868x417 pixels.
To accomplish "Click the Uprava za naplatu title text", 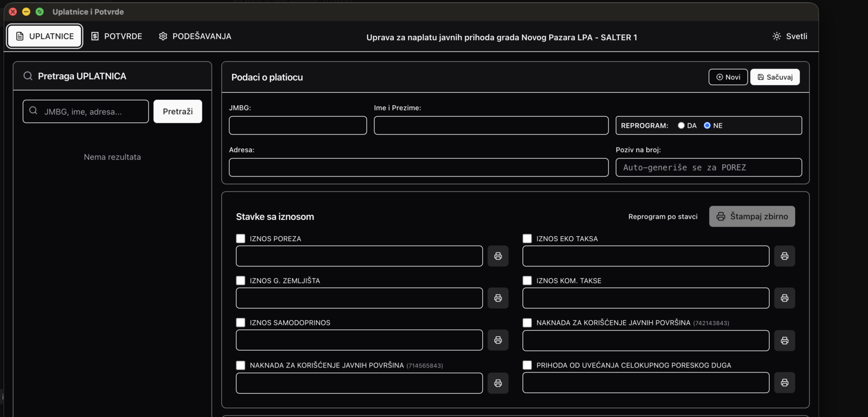I will click(502, 37).
